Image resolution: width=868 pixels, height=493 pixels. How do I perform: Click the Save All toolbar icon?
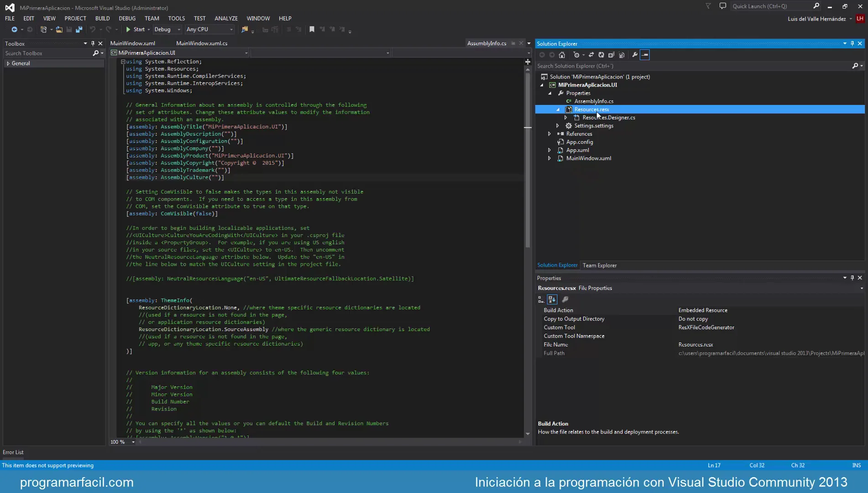tap(79, 29)
